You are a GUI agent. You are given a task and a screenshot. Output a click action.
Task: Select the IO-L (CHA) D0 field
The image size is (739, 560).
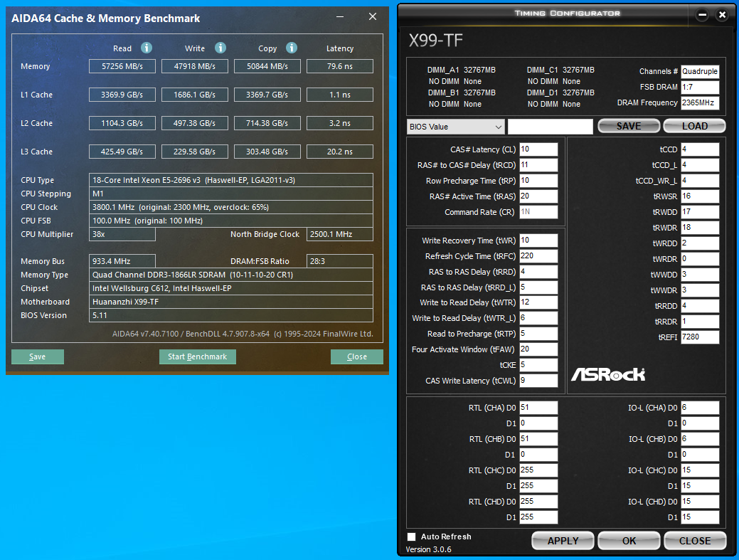pyautogui.click(x=701, y=408)
